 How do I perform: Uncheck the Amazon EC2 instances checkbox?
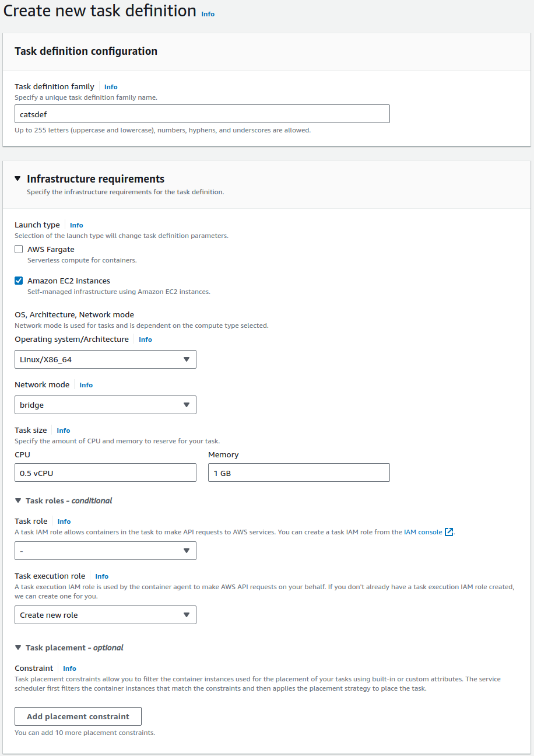click(x=19, y=281)
